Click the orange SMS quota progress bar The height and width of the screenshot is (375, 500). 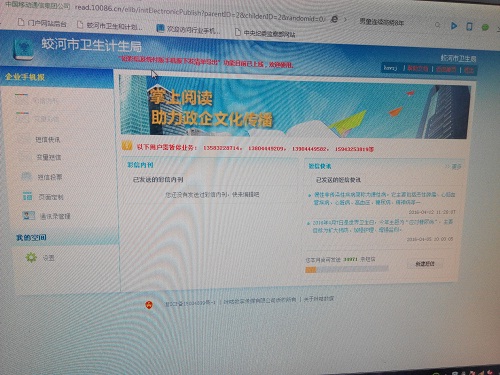click(x=347, y=269)
